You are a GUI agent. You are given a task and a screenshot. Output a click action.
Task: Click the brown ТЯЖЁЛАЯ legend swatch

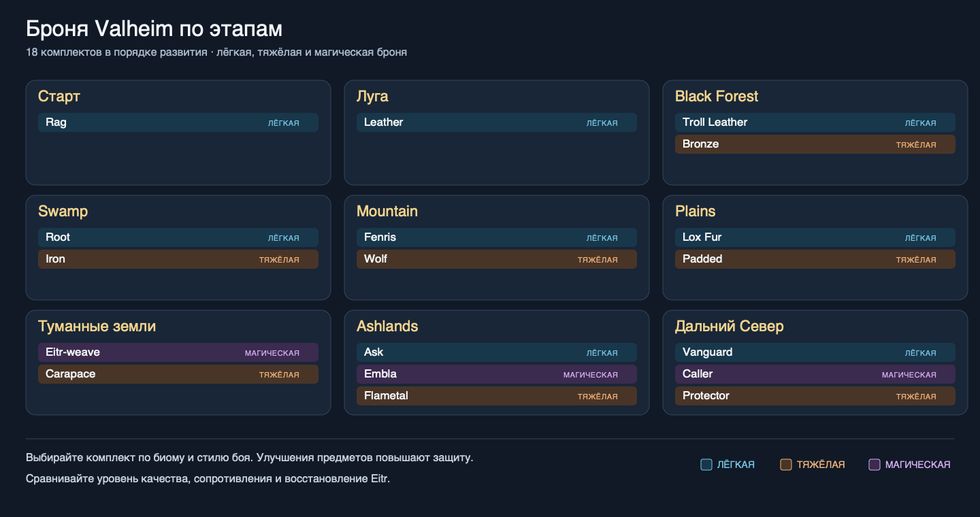(786, 465)
